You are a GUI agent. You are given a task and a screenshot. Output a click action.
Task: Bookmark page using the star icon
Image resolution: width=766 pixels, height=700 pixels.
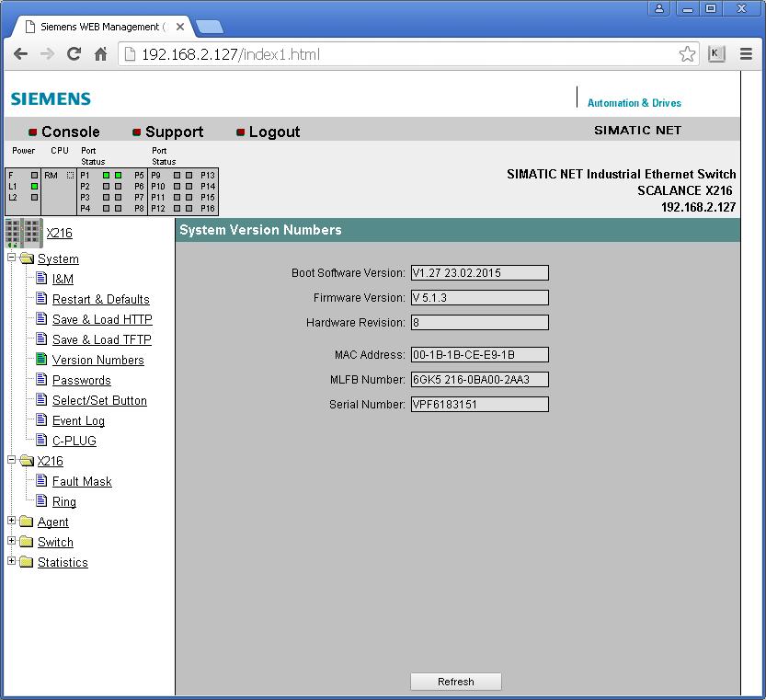pyautogui.click(x=687, y=54)
